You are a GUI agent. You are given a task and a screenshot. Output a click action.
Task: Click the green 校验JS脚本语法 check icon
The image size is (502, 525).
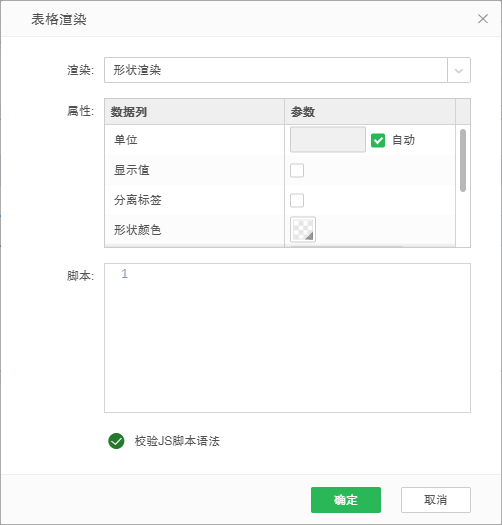click(116, 441)
